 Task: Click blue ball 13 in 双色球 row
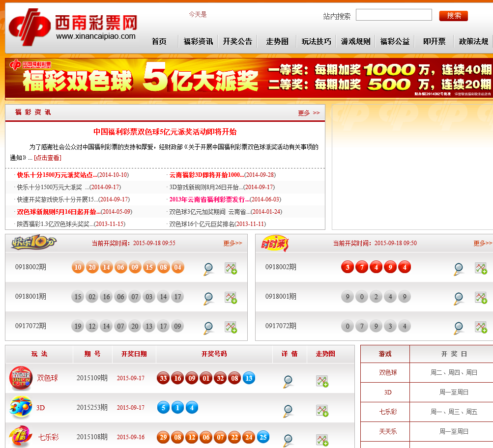click(x=249, y=378)
